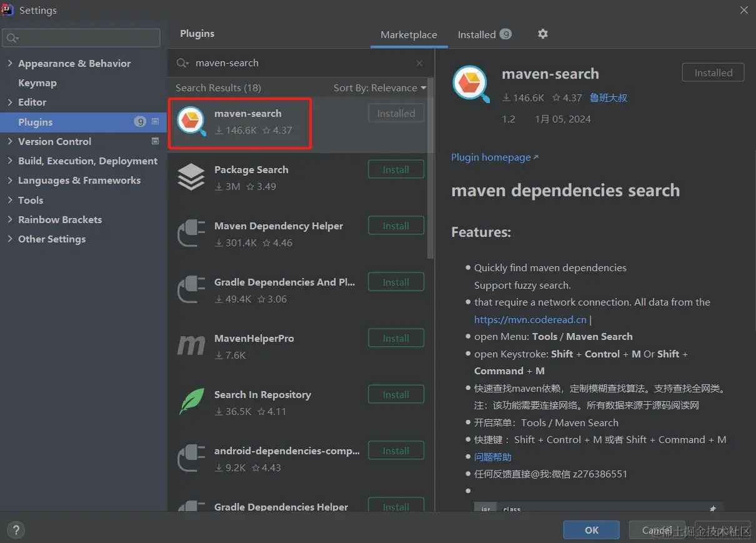Screen dimensions: 756x543
Task: Select Plugins in settings tree
Action: point(84,122)
